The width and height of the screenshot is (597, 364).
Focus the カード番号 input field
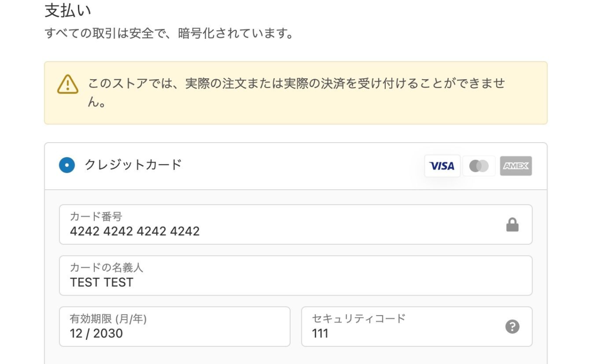[296, 225]
